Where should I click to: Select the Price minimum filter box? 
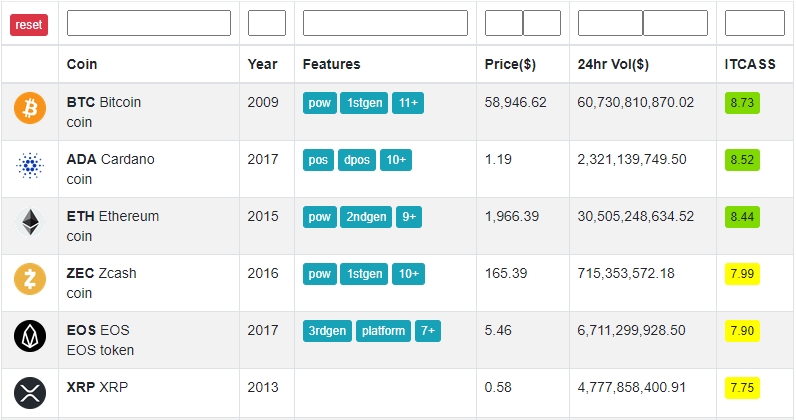click(x=504, y=23)
